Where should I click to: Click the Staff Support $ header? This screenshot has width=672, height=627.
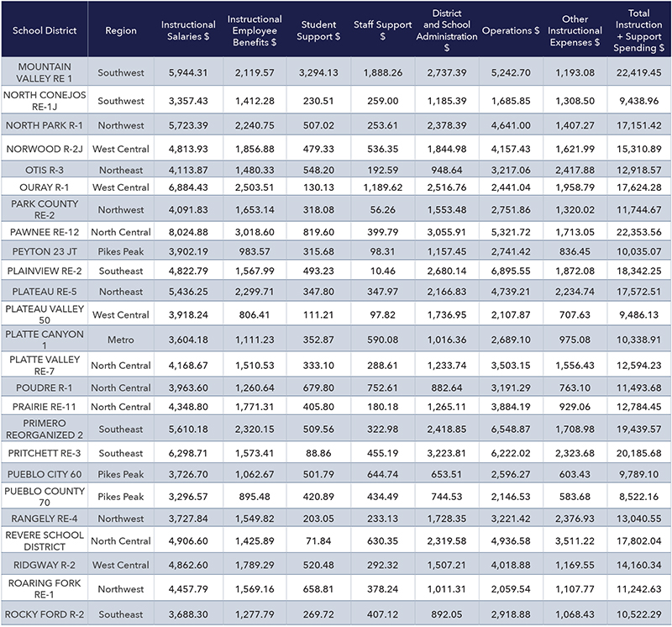(x=383, y=30)
